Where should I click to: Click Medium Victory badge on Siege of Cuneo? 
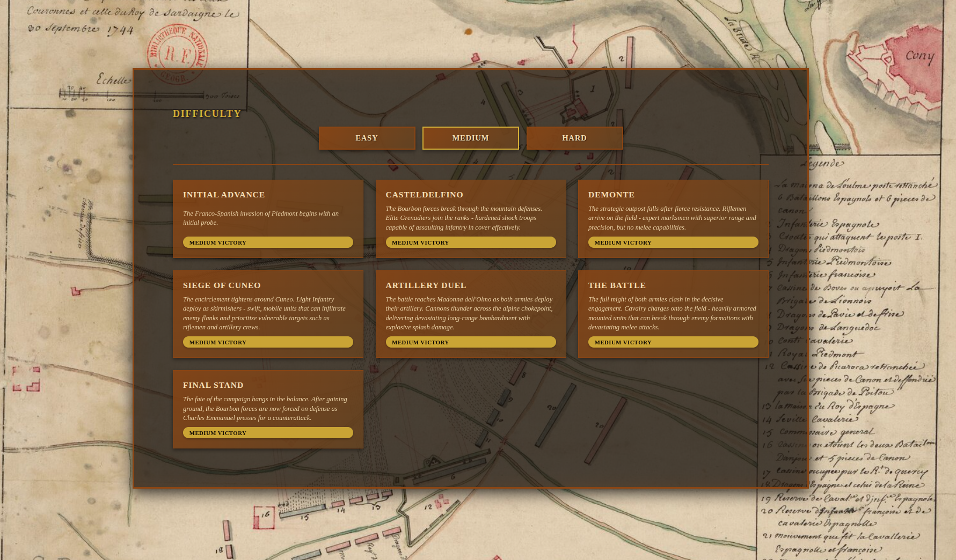pyautogui.click(x=268, y=342)
